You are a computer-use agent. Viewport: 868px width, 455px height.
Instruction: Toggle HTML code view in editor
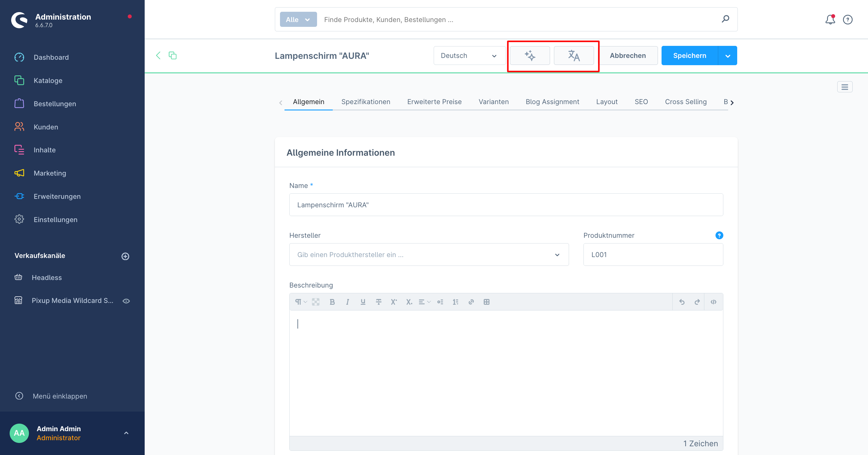point(713,302)
